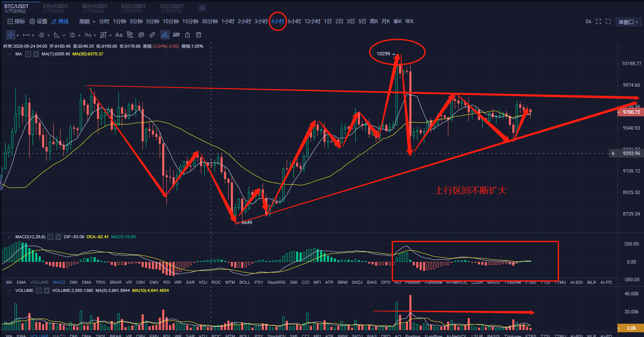Select the 1日 daily timeframe
The image size is (644, 337).
pyautogui.click(x=328, y=21)
